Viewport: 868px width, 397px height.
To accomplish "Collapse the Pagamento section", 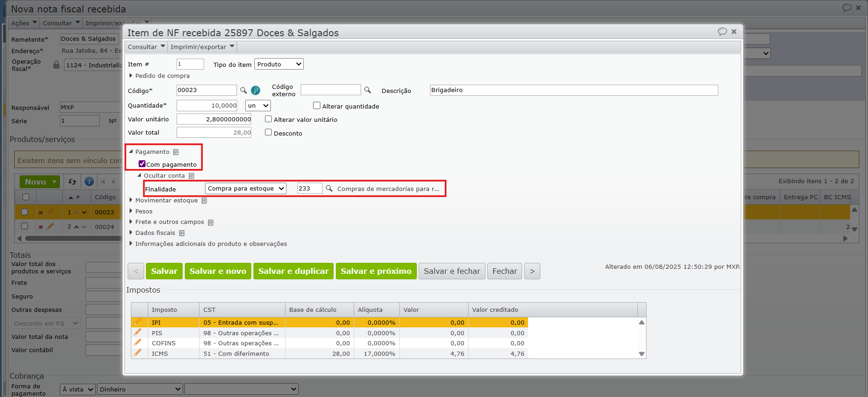I will (131, 152).
